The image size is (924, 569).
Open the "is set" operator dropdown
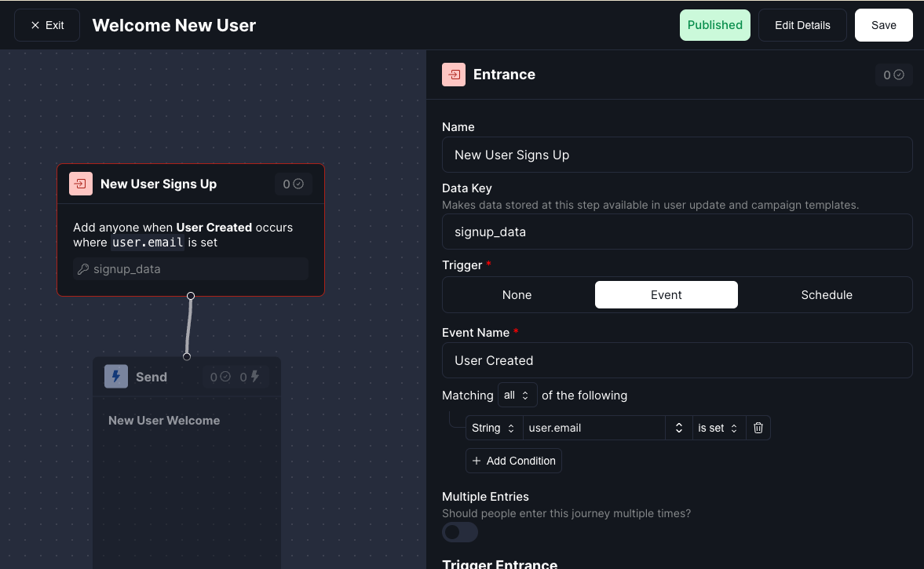(717, 428)
